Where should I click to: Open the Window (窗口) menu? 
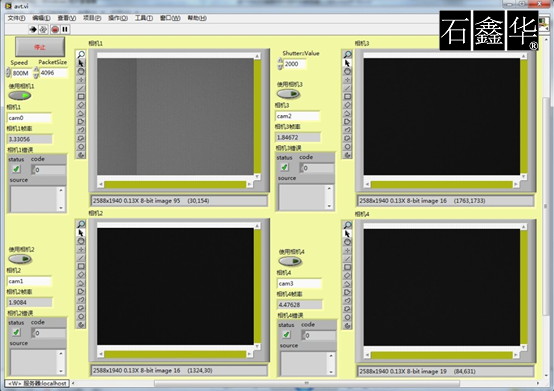[x=170, y=18]
